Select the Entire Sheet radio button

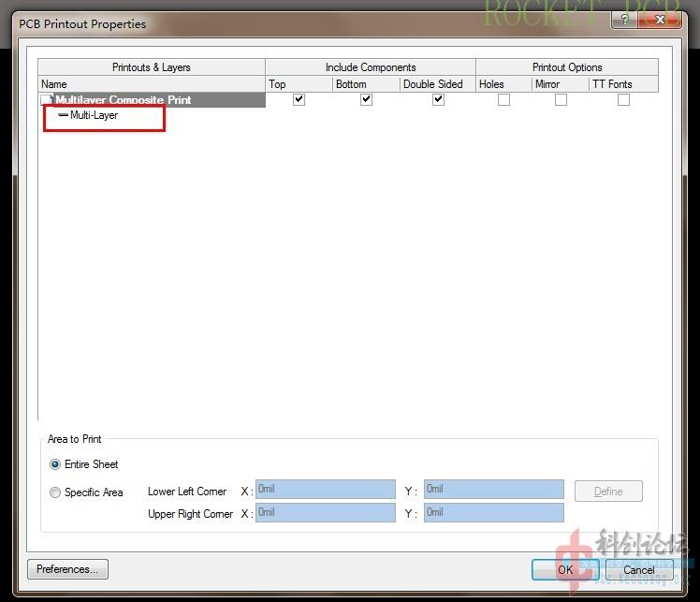pos(55,464)
